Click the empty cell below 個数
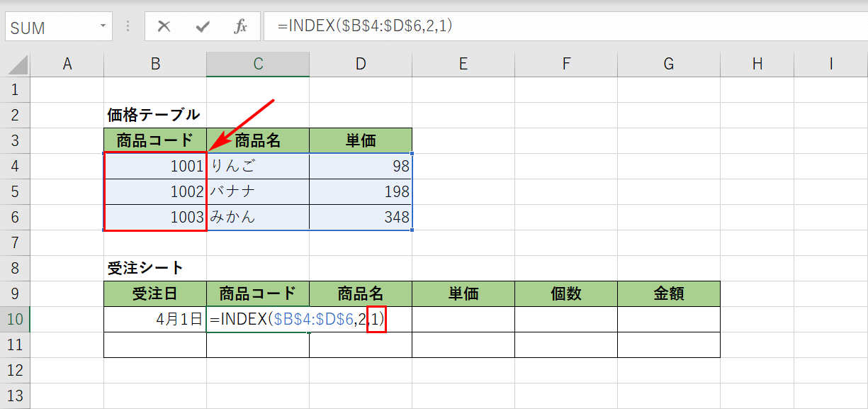This screenshot has width=868, height=409. (565, 319)
